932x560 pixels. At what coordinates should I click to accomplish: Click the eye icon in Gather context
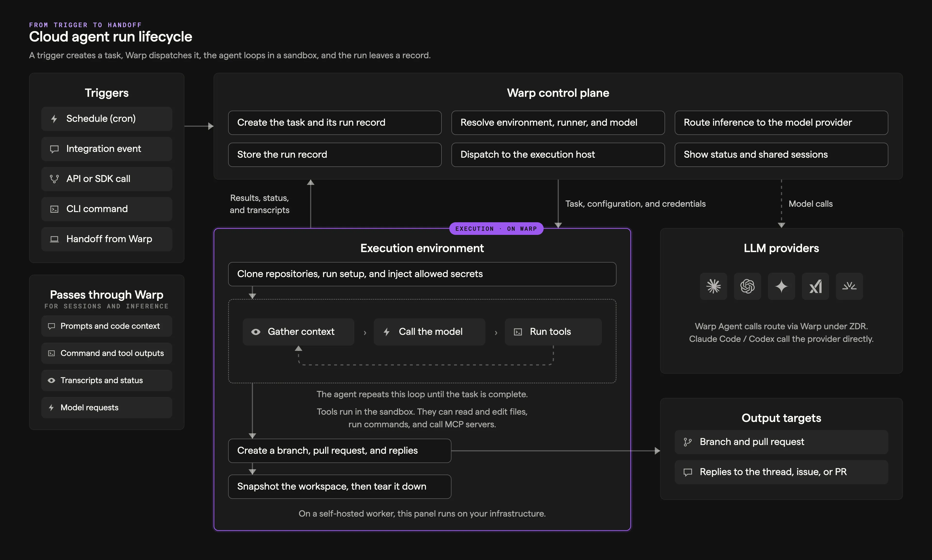pos(256,332)
